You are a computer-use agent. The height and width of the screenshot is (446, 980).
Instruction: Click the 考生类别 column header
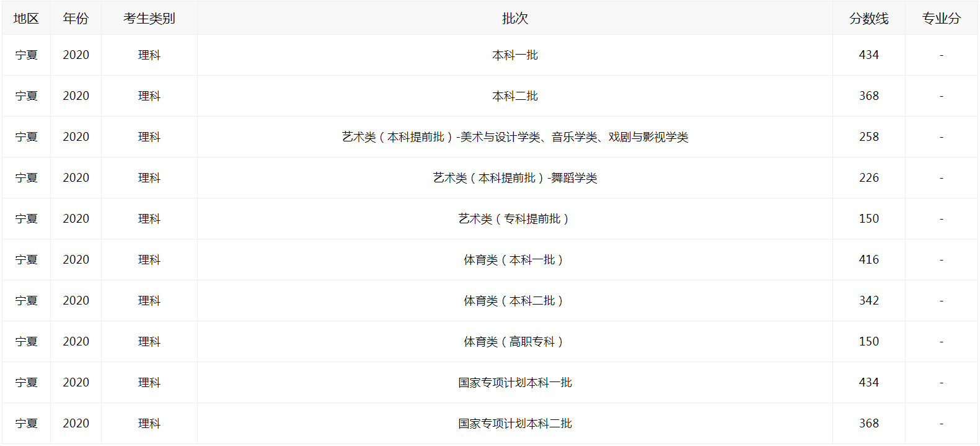point(149,19)
